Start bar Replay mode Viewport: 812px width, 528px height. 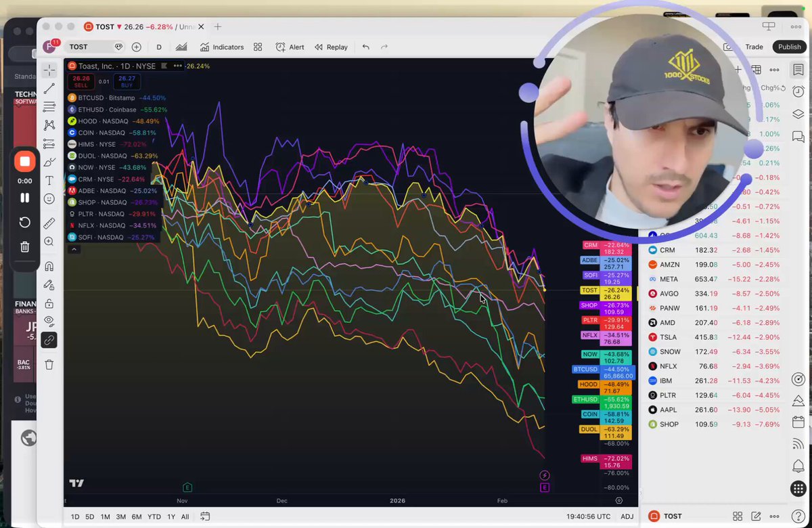click(x=331, y=47)
